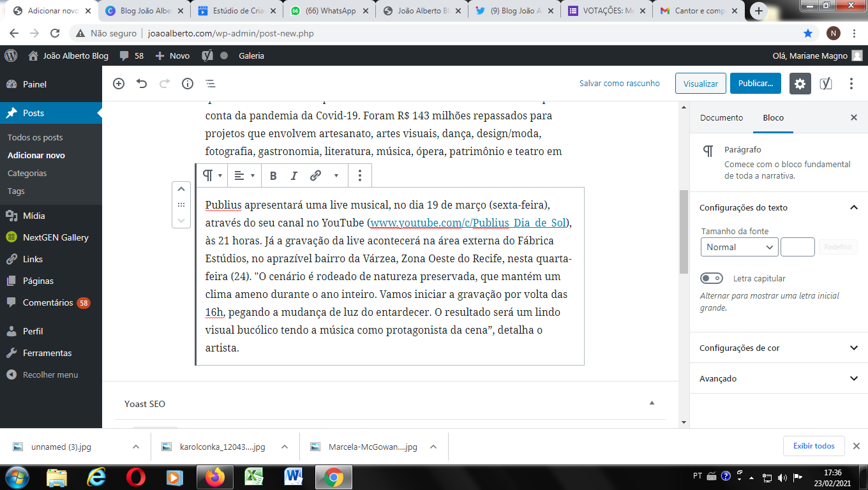Open Categorias submenu link
The image size is (868, 490).
[x=27, y=173]
